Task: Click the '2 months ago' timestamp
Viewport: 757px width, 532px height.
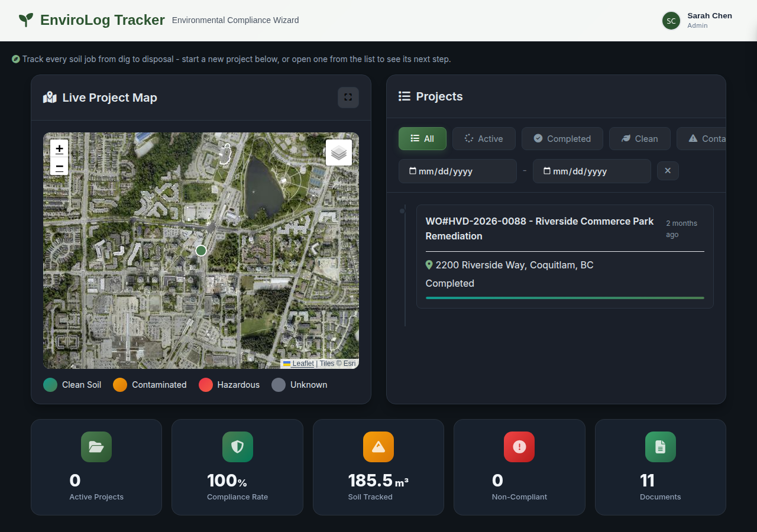Action: point(681,229)
